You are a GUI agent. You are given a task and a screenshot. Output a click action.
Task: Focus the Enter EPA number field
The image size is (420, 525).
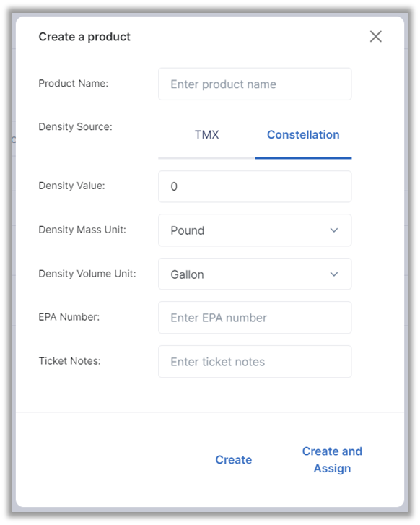point(255,318)
